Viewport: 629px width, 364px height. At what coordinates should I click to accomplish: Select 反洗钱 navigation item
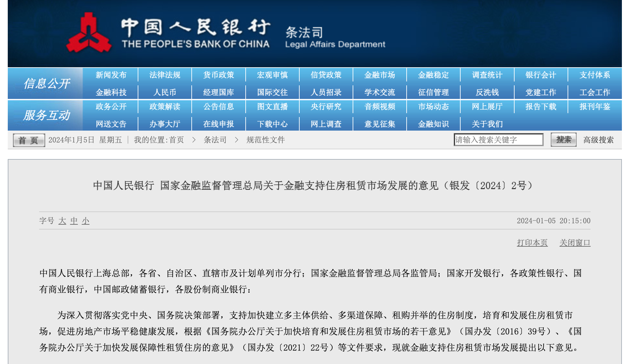click(x=487, y=92)
